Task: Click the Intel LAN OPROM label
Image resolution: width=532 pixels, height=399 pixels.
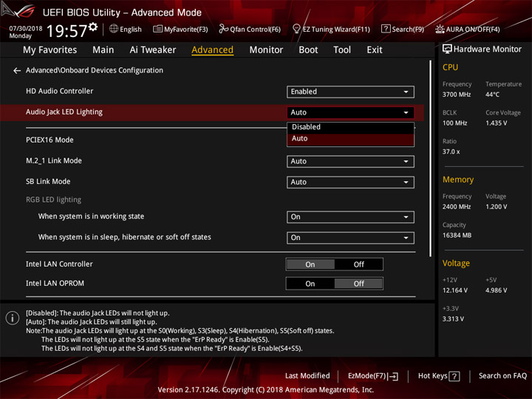Action: 55,283
